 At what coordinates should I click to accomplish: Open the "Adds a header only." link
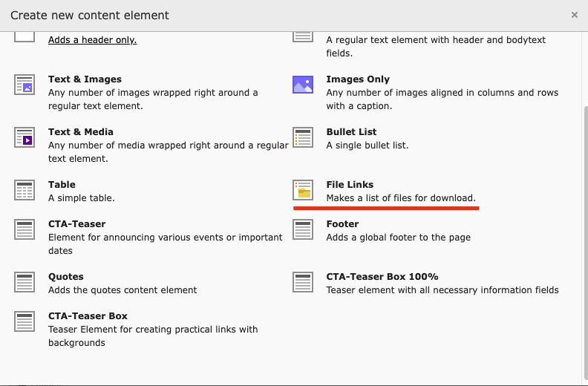pyautogui.click(x=92, y=40)
